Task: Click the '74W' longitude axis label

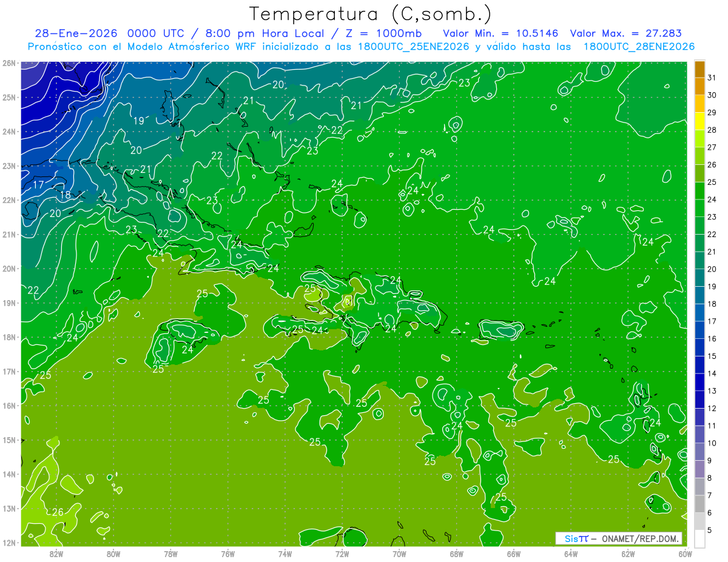Action: coord(285,554)
